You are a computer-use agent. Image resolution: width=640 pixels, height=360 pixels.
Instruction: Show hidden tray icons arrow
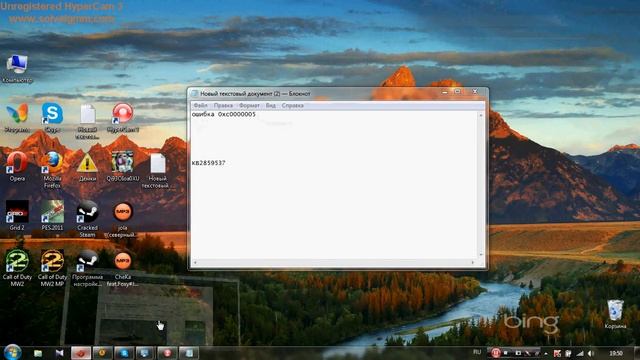546,353
